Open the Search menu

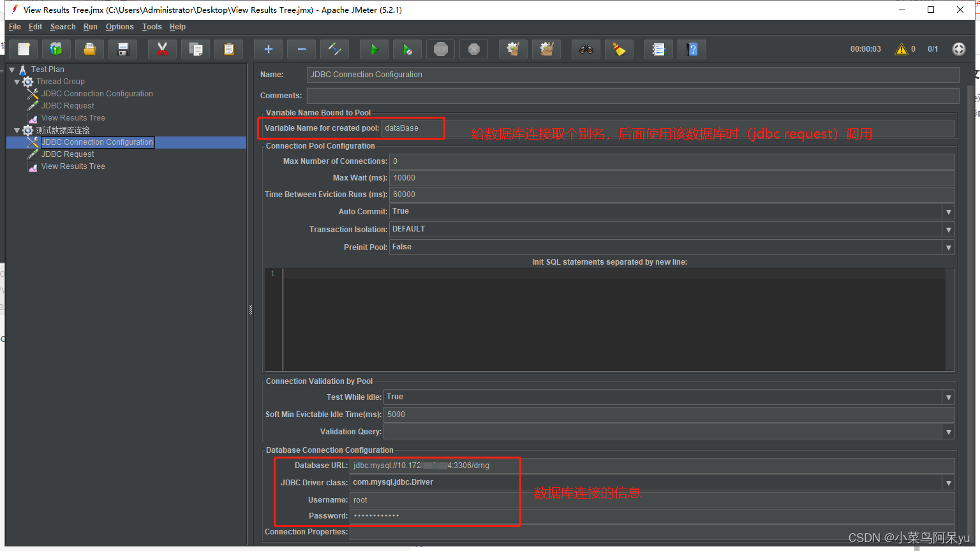pyautogui.click(x=63, y=27)
